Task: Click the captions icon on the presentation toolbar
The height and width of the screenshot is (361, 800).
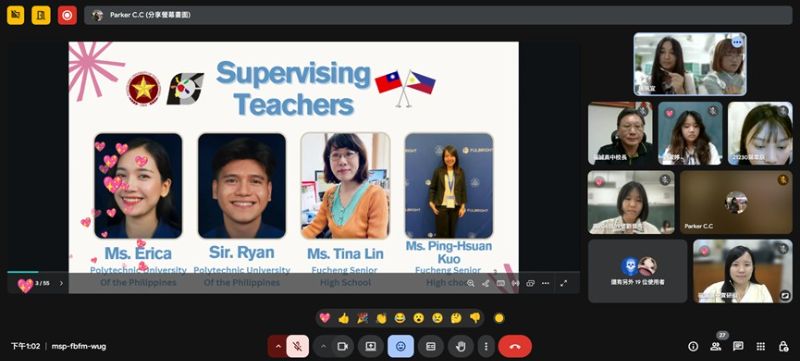Action: (501, 283)
